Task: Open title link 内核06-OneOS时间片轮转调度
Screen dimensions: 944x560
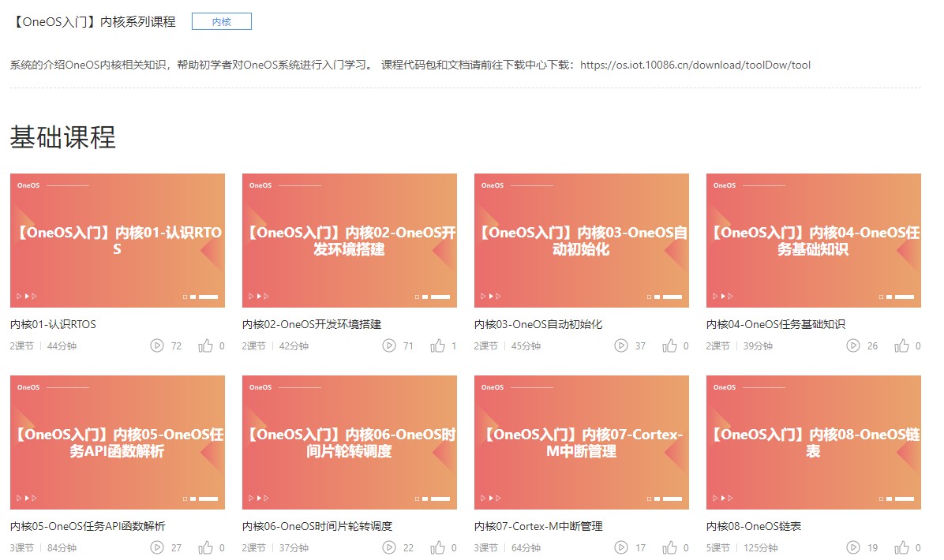Action: 317,526
